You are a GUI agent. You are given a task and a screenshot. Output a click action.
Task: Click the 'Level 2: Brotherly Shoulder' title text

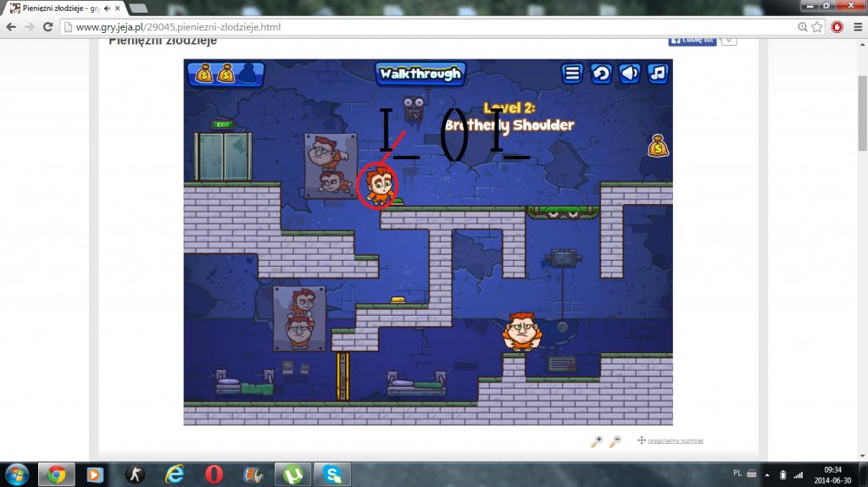pos(509,118)
